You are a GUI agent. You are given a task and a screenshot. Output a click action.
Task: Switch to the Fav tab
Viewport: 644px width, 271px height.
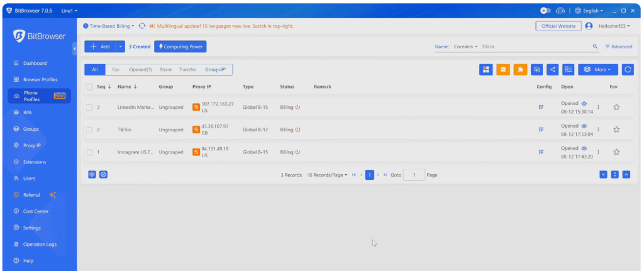coord(116,70)
